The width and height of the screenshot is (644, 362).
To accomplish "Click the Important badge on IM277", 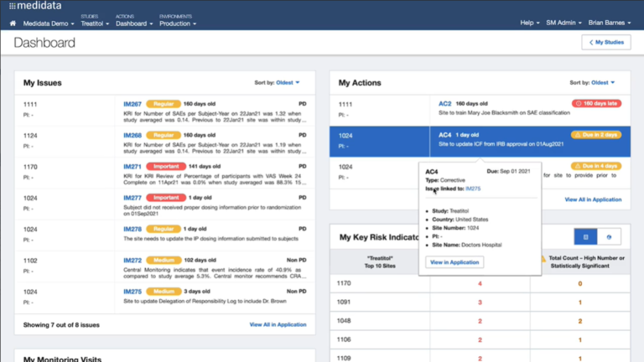I will click(166, 198).
